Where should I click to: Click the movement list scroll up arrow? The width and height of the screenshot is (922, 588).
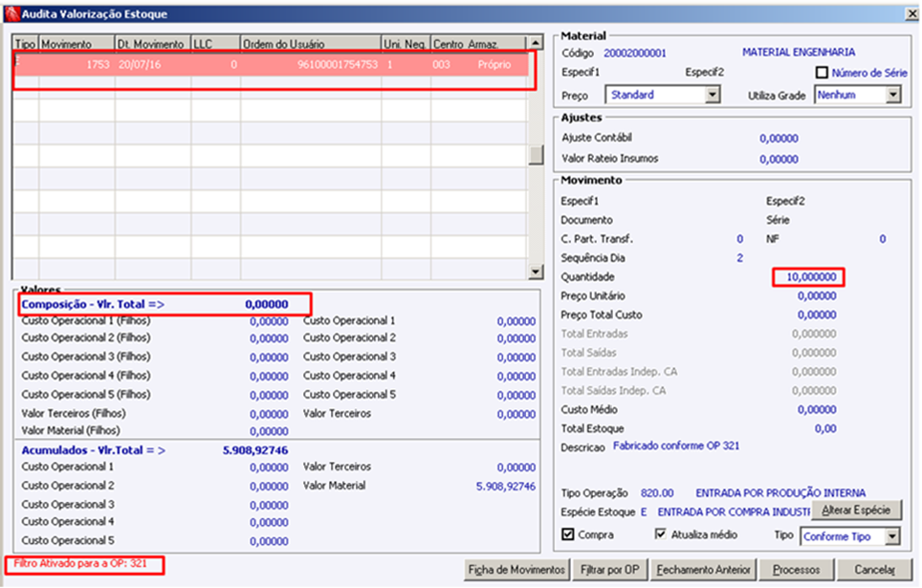pos(535,43)
